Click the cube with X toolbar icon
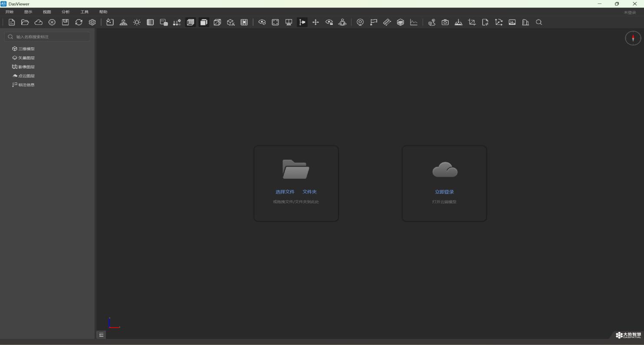The image size is (644, 345). click(231, 22)
